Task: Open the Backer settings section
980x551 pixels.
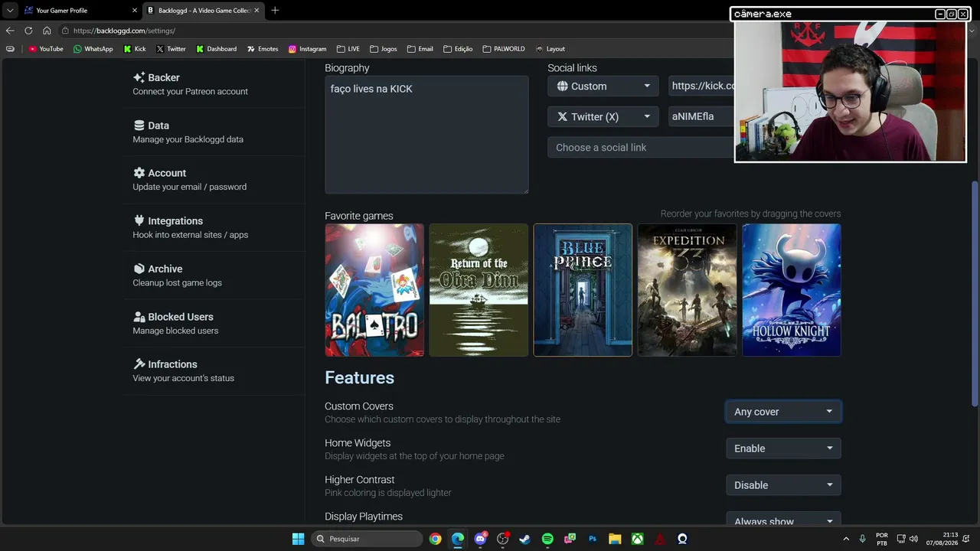Action: tap(190, 84)
